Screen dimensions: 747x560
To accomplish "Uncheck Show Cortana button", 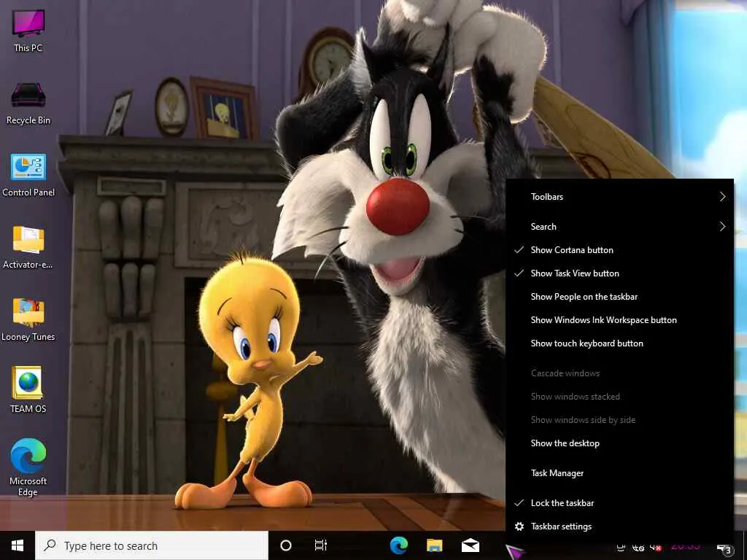I will [619, 250].
